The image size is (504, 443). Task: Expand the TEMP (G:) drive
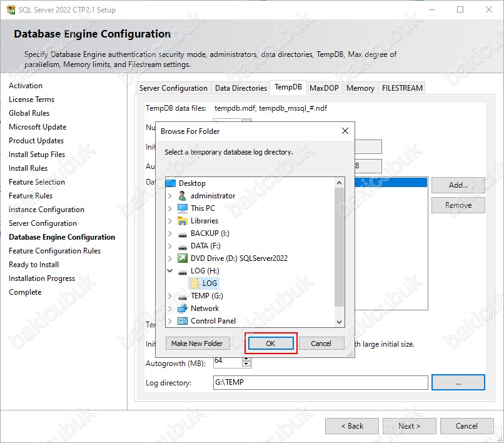pos(170,296)
